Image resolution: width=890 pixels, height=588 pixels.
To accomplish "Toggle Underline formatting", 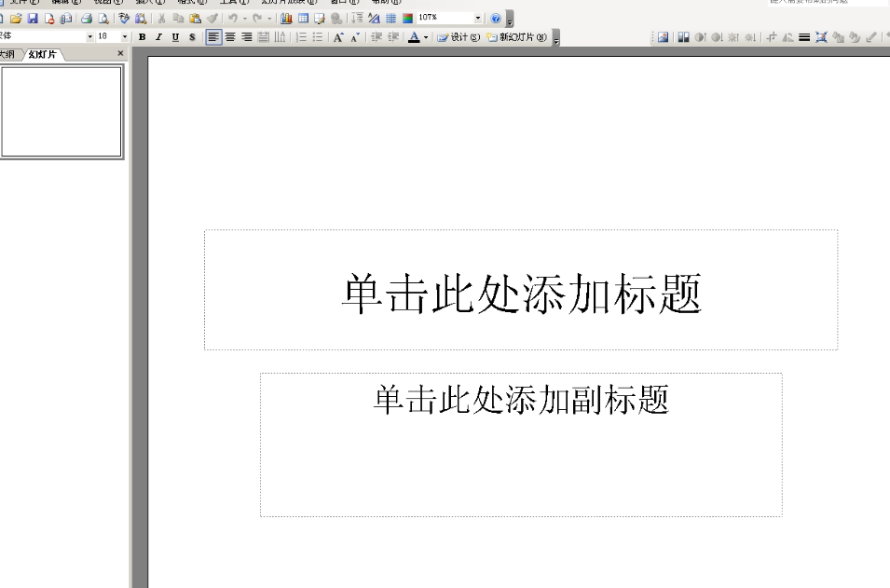I will pos(175,37).
